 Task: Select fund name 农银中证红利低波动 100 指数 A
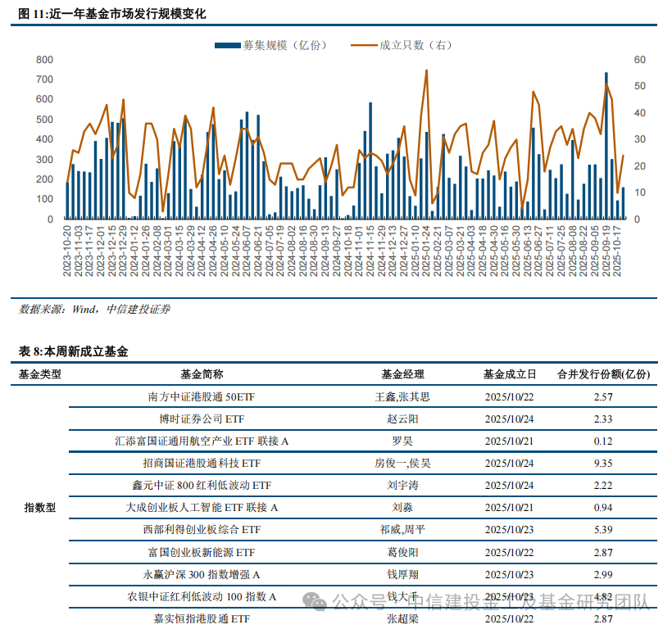(202, 596)
